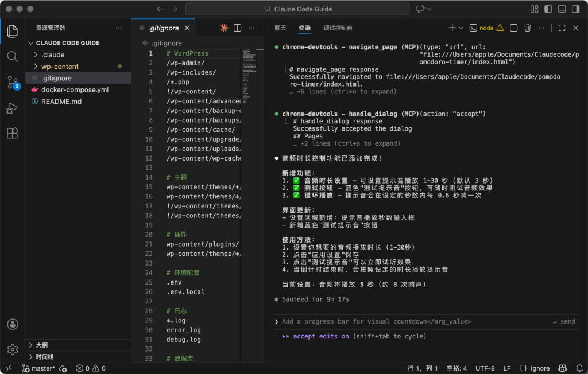Image resolution: width=588 pixels, height=374 pixels.
Task: Toggle the primary sidebar visibility
Action: (548, 9)
